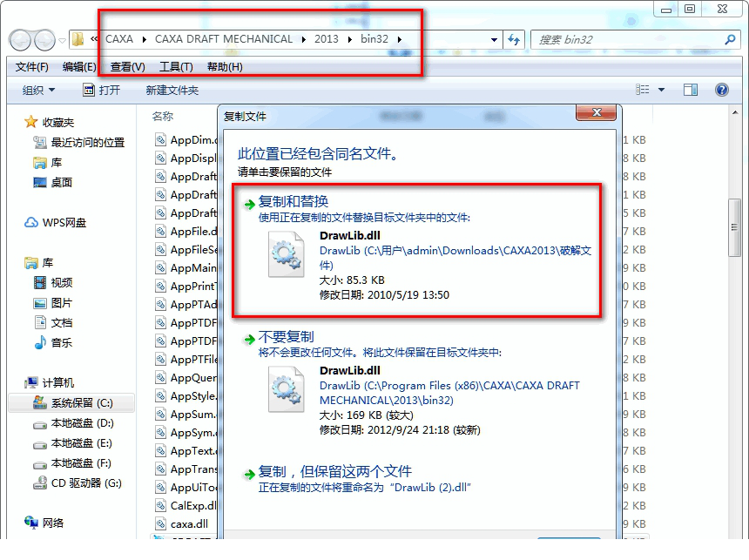This screenshot has width=749, height=560.
Task: Open the change-view dropdown arrow
Action: [659, 90]
